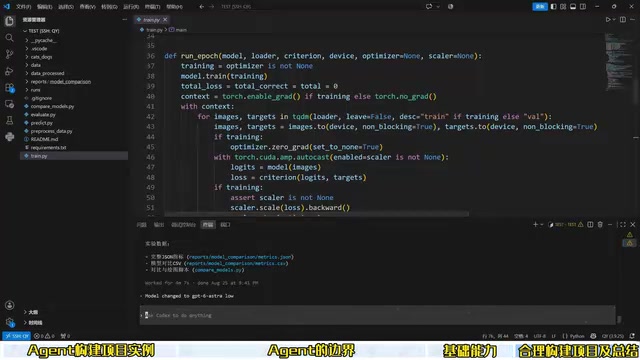Image resolution: width=640 pixels, height=360 pixels.
Task: Add a new terminal with plus icon
Action: point(535,224)
